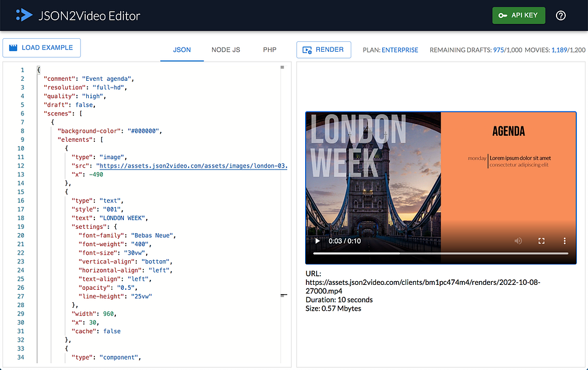Click the LOAD EXAMPLE button

41,47
